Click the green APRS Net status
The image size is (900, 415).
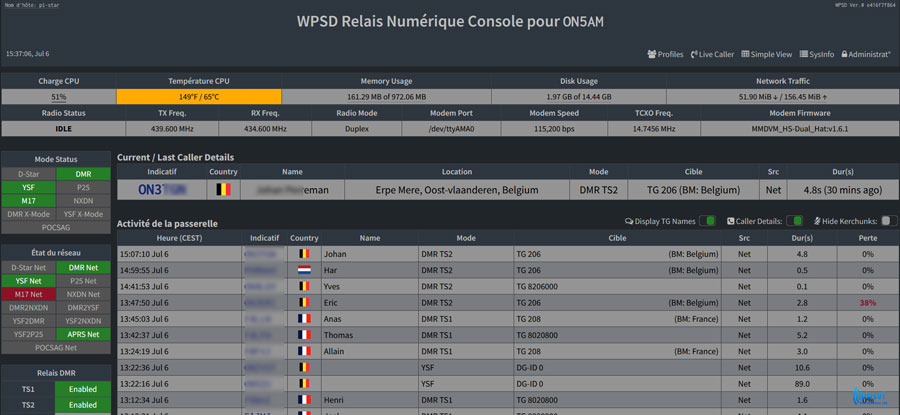click(83, 334)
